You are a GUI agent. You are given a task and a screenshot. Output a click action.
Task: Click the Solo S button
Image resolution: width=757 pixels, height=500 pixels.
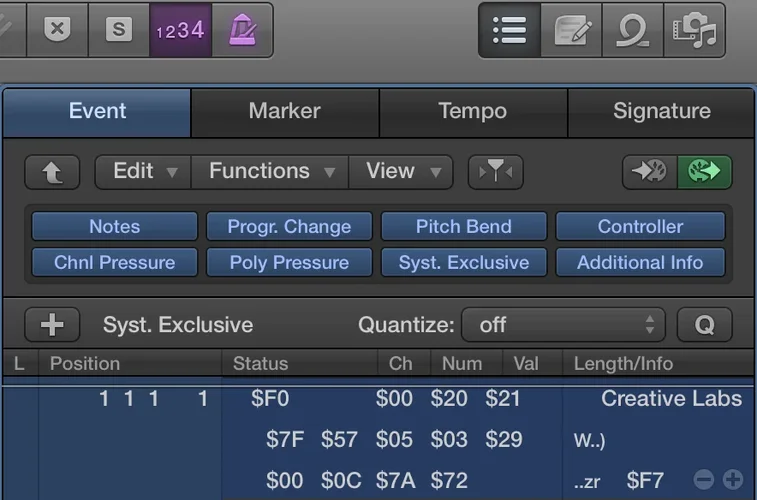coord(119,30)
